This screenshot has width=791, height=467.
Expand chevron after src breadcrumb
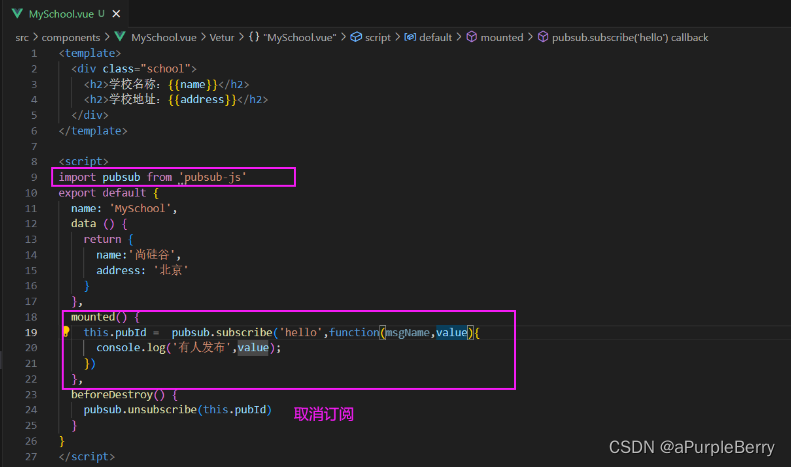[x=35, y=37]
